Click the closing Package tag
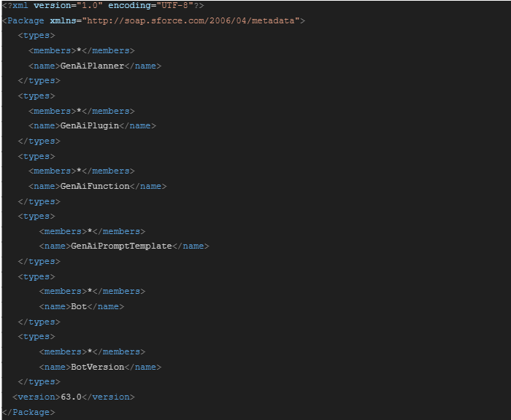Screen dimensions: 511x420 click(28, 412)
